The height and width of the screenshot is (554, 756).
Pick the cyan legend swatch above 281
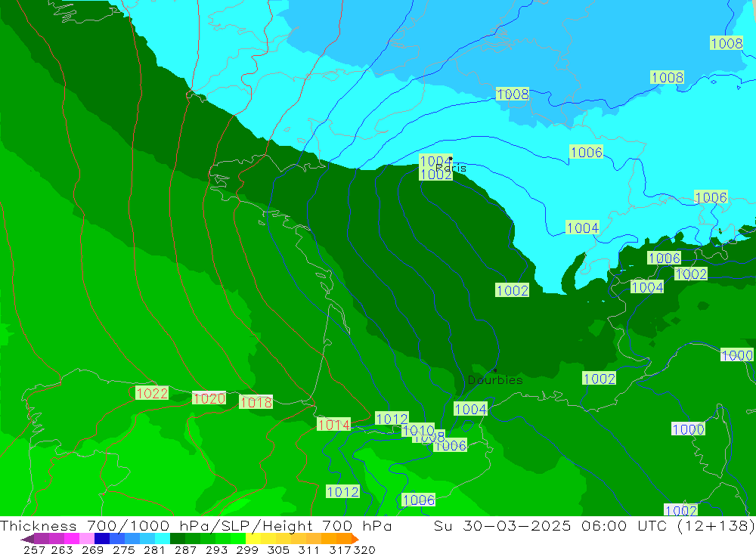(163, 539)
